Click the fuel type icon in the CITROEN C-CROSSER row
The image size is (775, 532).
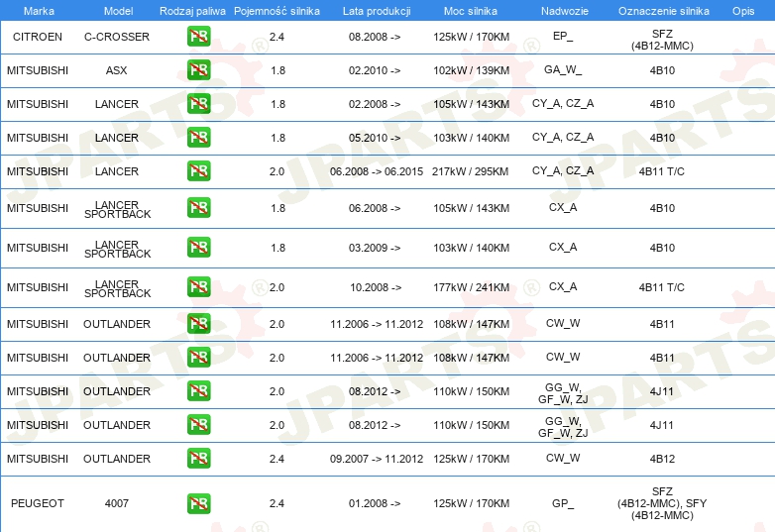[x=198, y=37]
